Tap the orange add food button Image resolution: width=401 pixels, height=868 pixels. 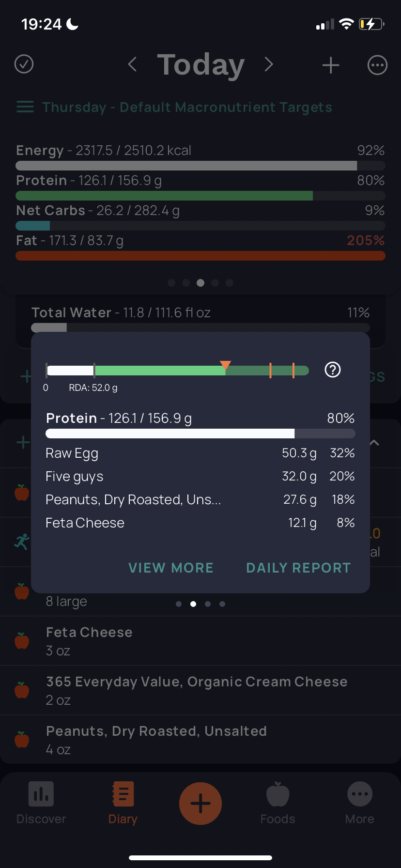[200, 804]
